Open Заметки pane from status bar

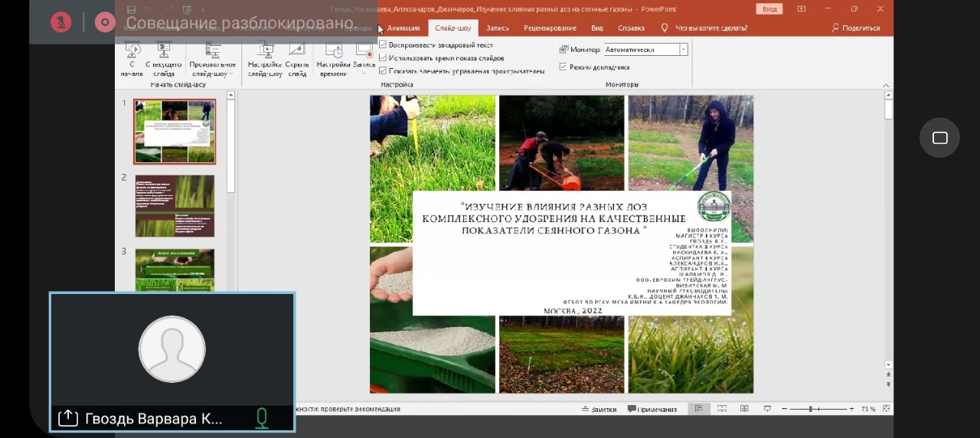coord(599,409)
